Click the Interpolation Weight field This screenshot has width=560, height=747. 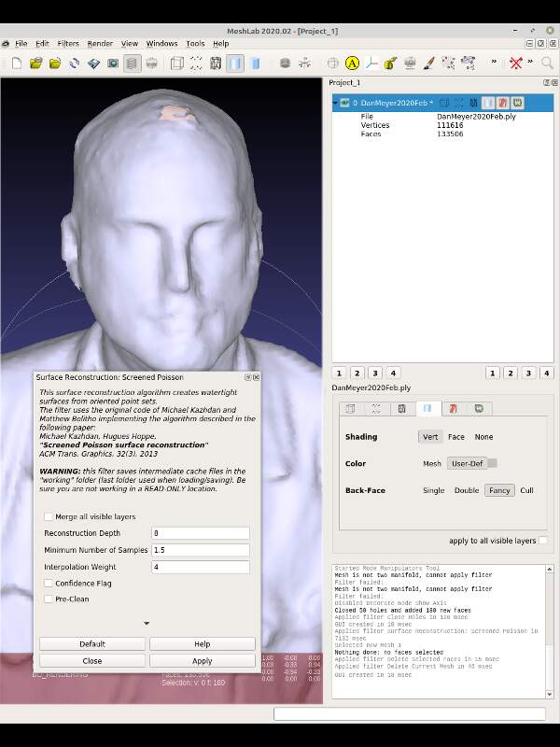click(x=201, y=567)
